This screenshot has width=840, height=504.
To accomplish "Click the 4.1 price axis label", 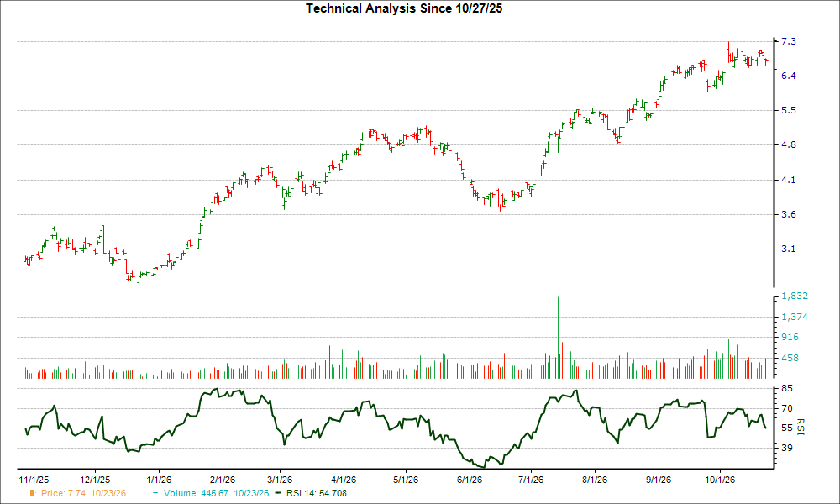I will click(789, 180).
